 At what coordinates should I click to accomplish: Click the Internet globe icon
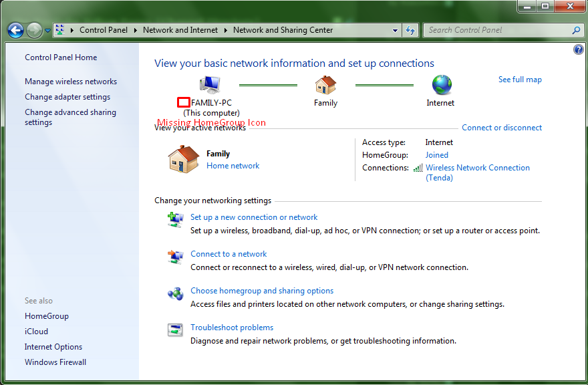point(440,86)
